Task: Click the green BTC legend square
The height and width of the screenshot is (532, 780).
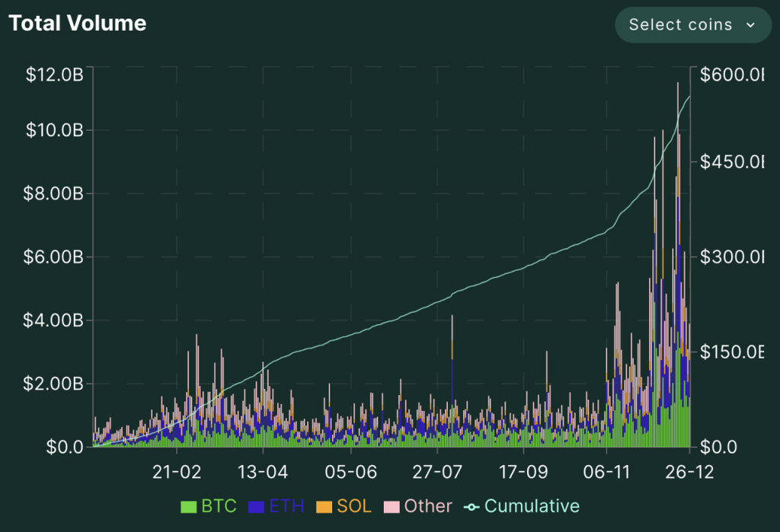Action: pyautogui.click(x=188, y=507)
